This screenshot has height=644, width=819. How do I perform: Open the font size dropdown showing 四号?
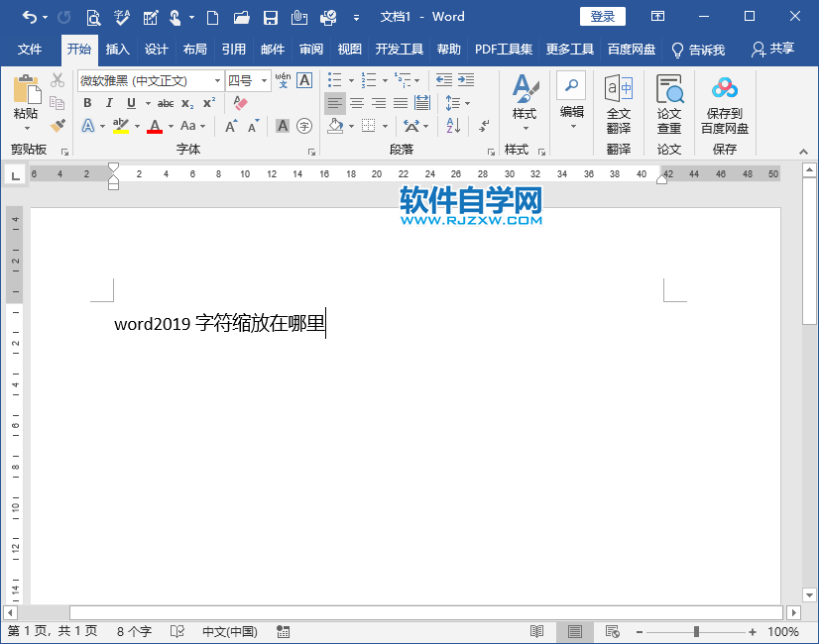click(263, 80)
